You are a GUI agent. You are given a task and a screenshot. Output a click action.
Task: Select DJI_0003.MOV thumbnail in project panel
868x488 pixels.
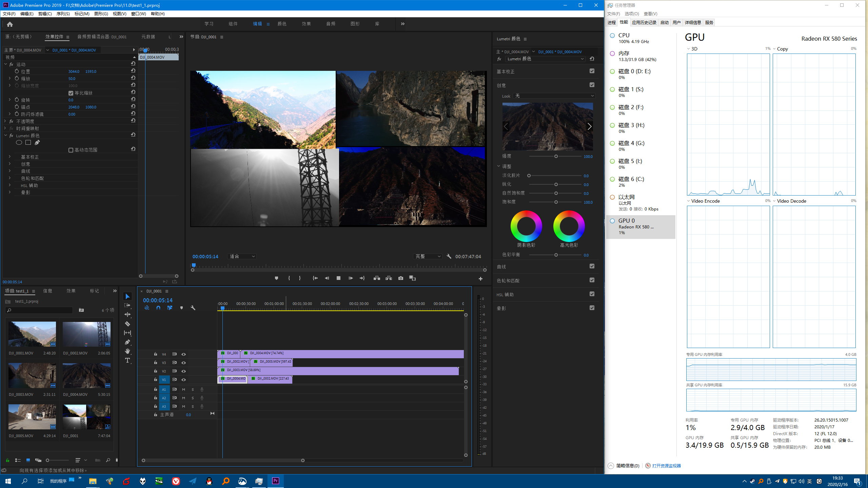pyautogui.click(x=32, y=375)
